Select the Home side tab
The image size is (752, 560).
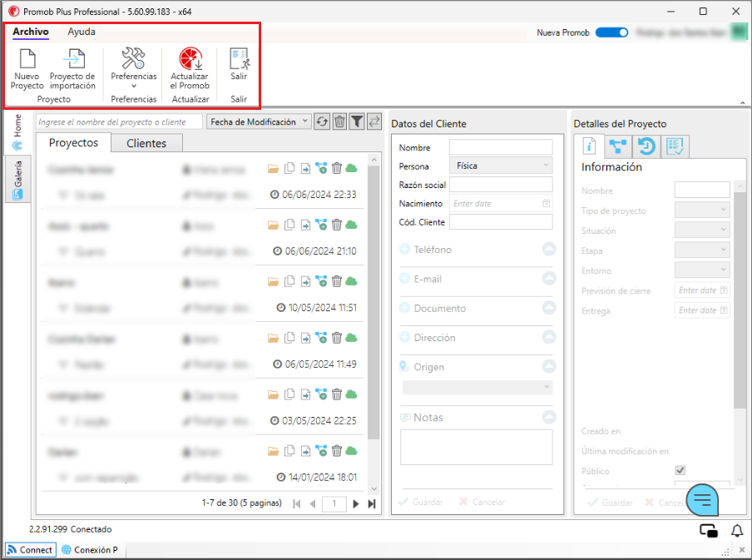click(17, 132)
